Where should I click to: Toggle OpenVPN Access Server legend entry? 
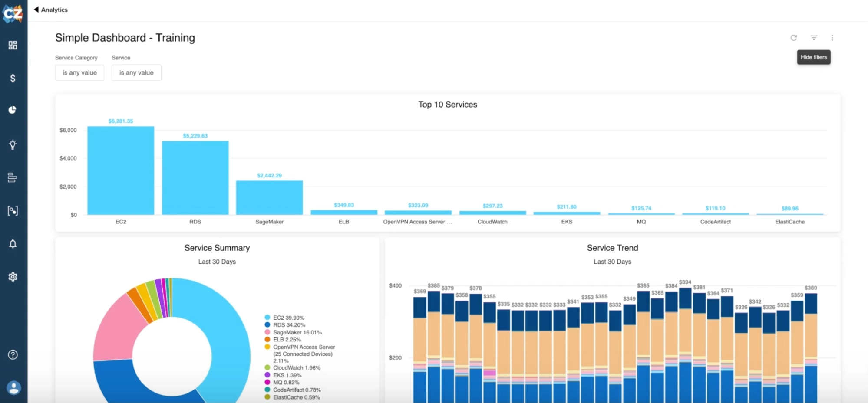click(300, 354)
